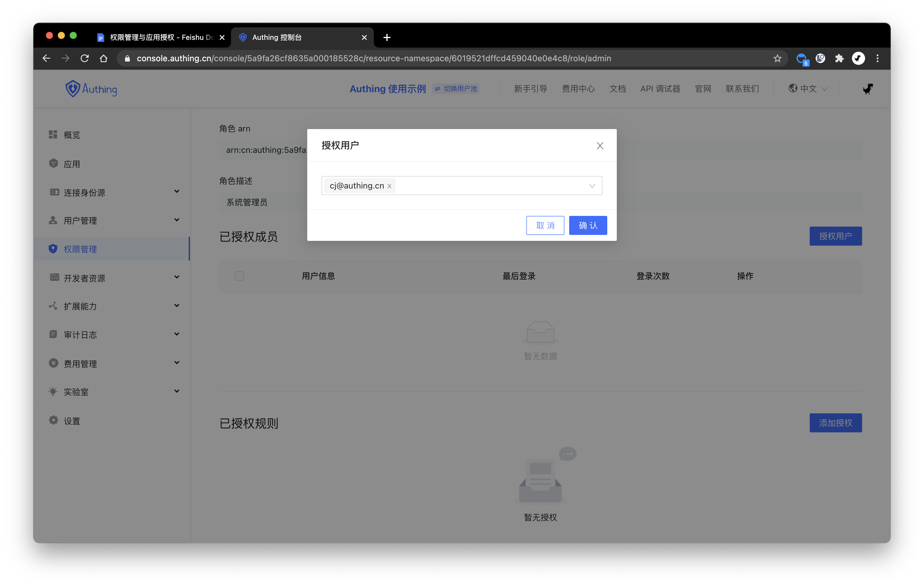924x587 pixels.
Task: Open the browser extensions puzzle icon
Action: pyautogui.click(x=839, y=58)
